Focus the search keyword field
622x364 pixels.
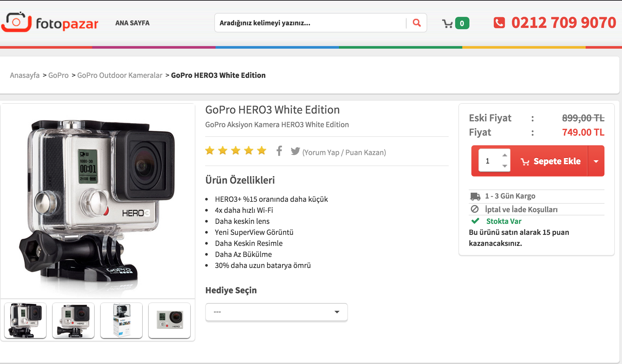310,23
